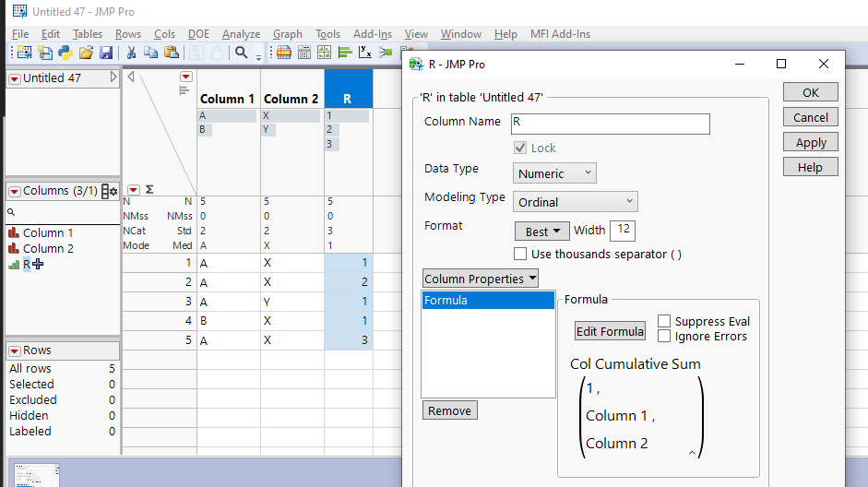
Task: Open the Format Best dropdown button
Action: pyautogui.click(x=542, y=232)
